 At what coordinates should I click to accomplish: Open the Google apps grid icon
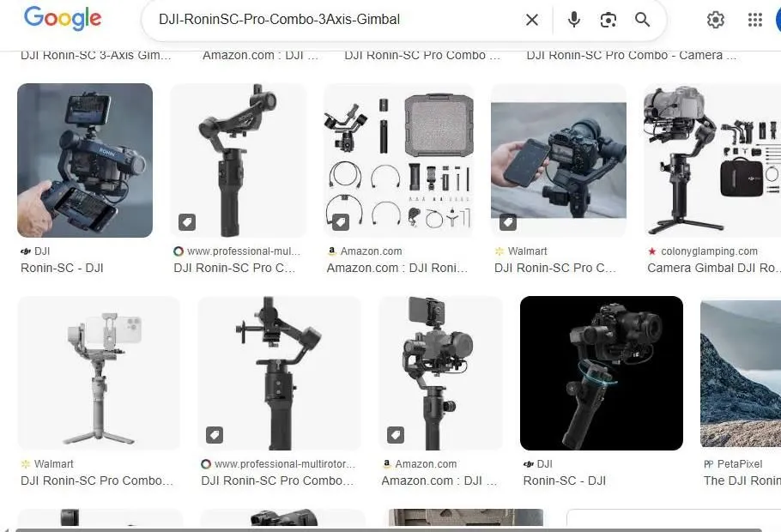tap(755, 20)
